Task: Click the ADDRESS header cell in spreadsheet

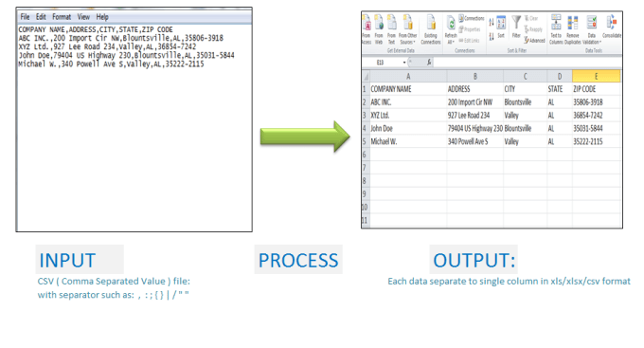Action: click(475, 89)
